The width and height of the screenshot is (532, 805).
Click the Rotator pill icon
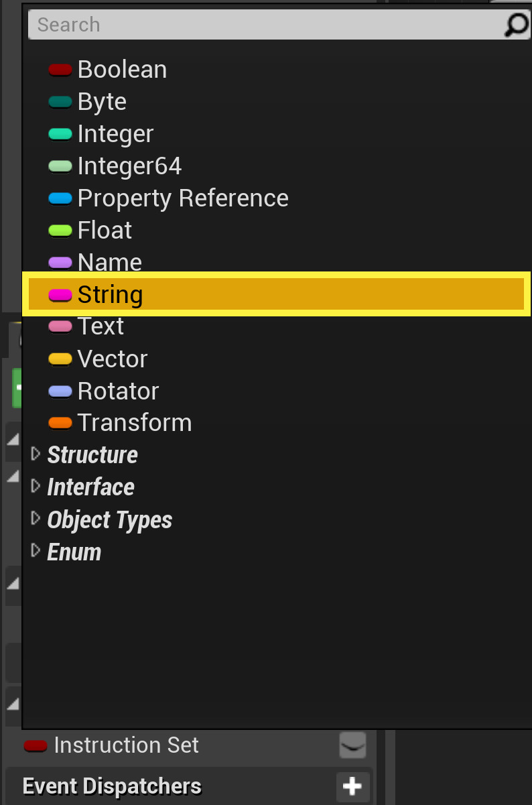(x=60, y=391)
